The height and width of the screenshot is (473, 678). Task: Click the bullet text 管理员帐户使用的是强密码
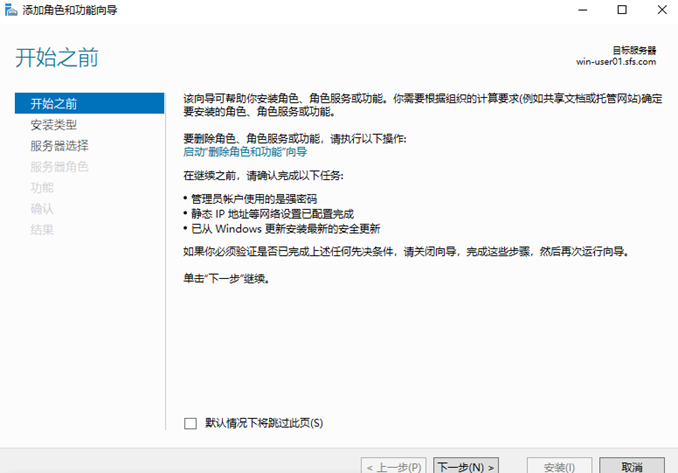(254, 199)
